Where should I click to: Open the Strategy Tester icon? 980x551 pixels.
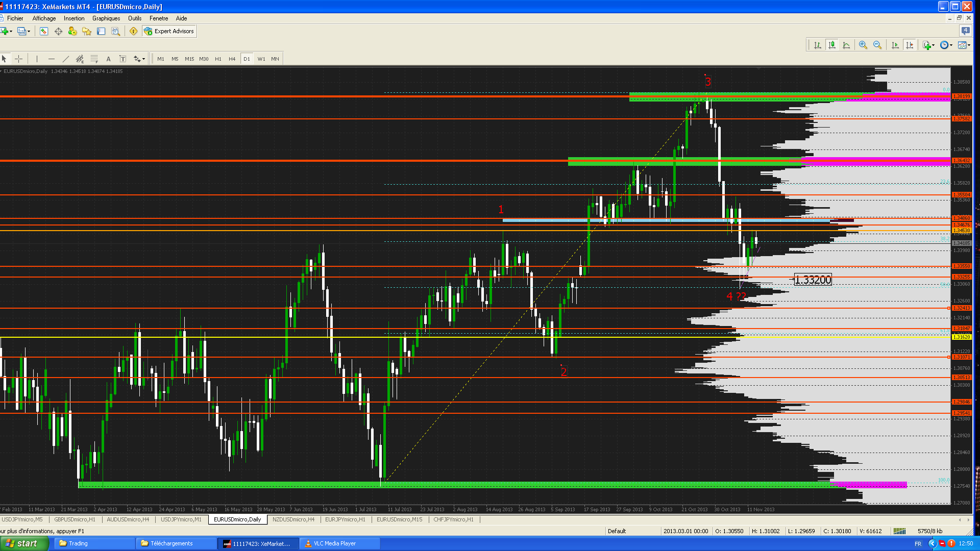[x=116, y=31]
